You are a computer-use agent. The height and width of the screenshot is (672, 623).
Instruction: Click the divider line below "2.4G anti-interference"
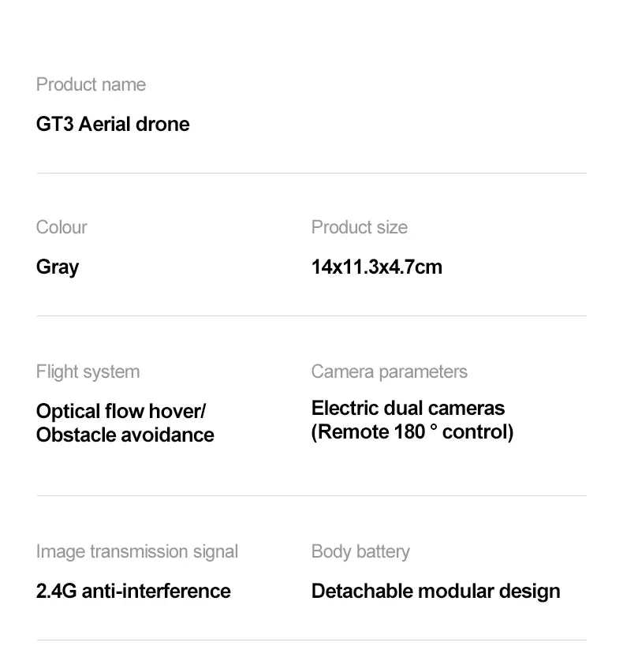pyautogui.click(x=311, y=640)
